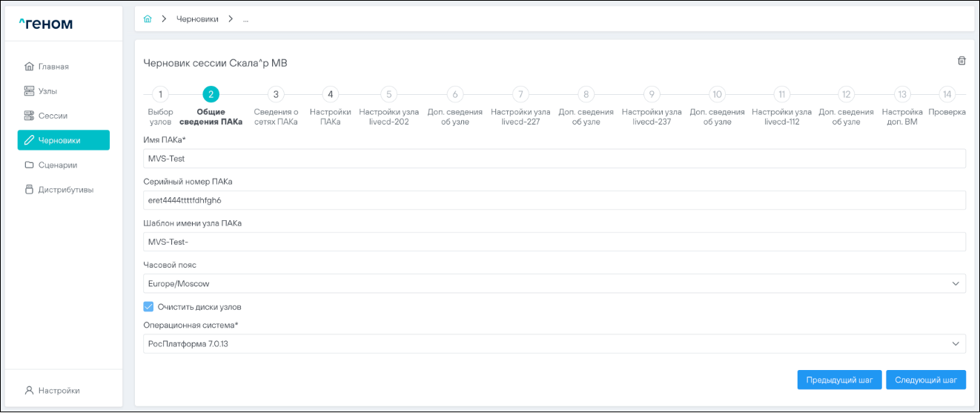Open Настройки user settings
Screen dimensions: 980x413
point(59,390)
